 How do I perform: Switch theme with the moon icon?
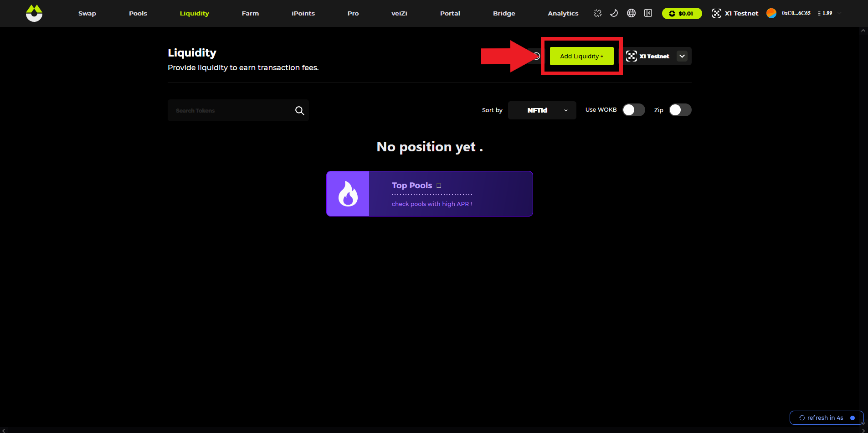(614, 13)
